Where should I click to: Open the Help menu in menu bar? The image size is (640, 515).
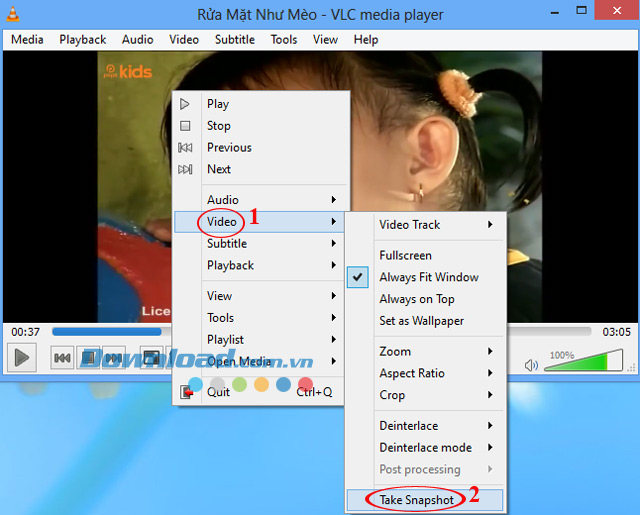pos(366,40)
